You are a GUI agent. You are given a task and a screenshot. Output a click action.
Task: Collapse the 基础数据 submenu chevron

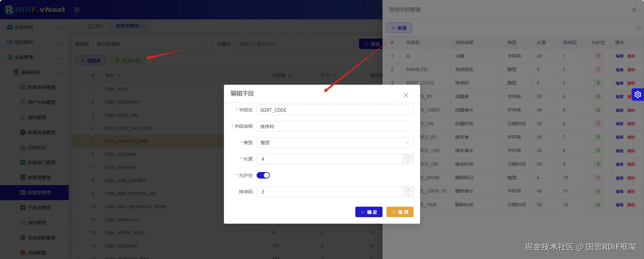59,74
